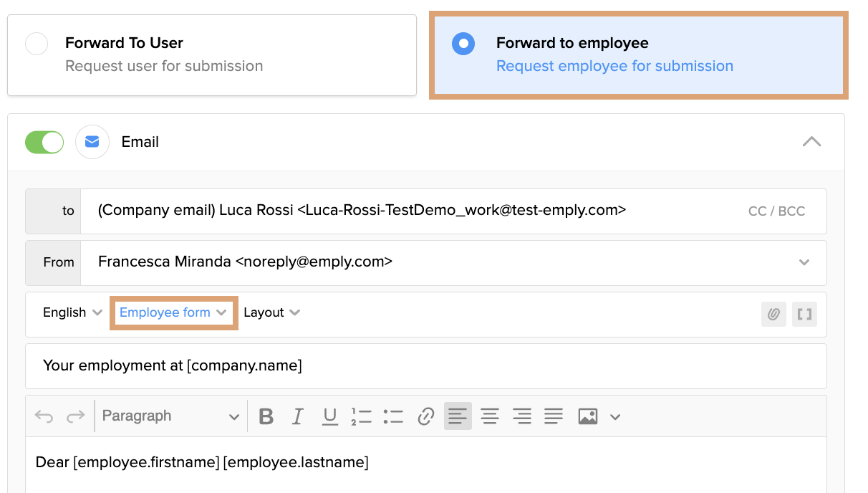Viewport: 868px width, 493px height.
Task: Open the Employee form template dropdown
Action: (x=173, y=312)
